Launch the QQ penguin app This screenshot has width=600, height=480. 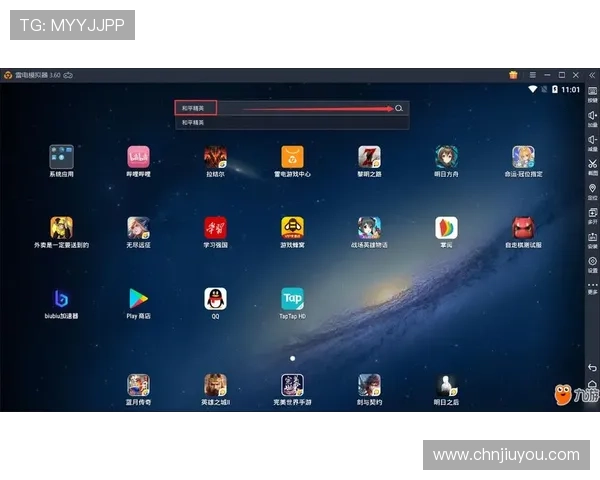pyautogui.click(x=215, y=298)
